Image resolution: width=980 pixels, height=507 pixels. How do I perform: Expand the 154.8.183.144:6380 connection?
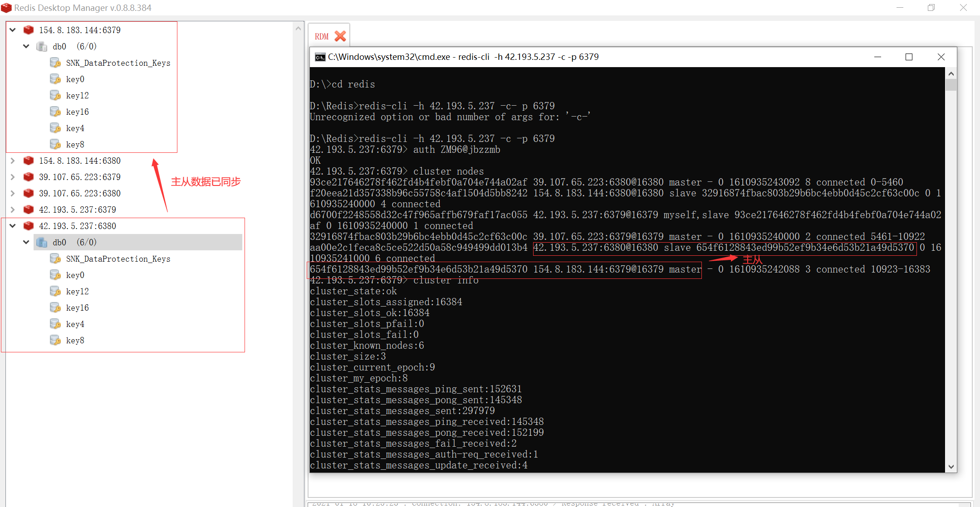click(13, 161)
